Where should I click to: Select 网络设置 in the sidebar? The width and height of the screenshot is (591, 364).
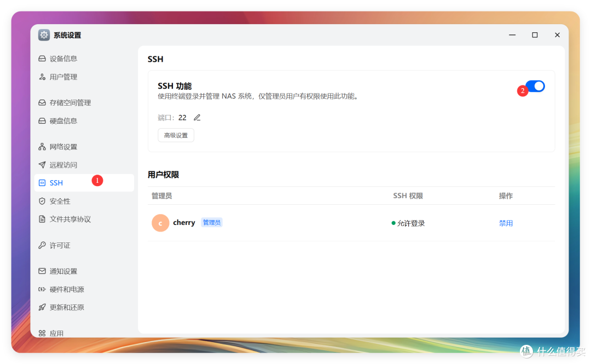84,147
